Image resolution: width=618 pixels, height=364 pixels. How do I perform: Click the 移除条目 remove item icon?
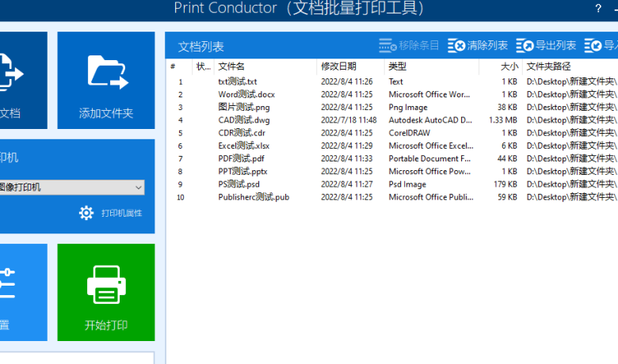click(387, 46)
